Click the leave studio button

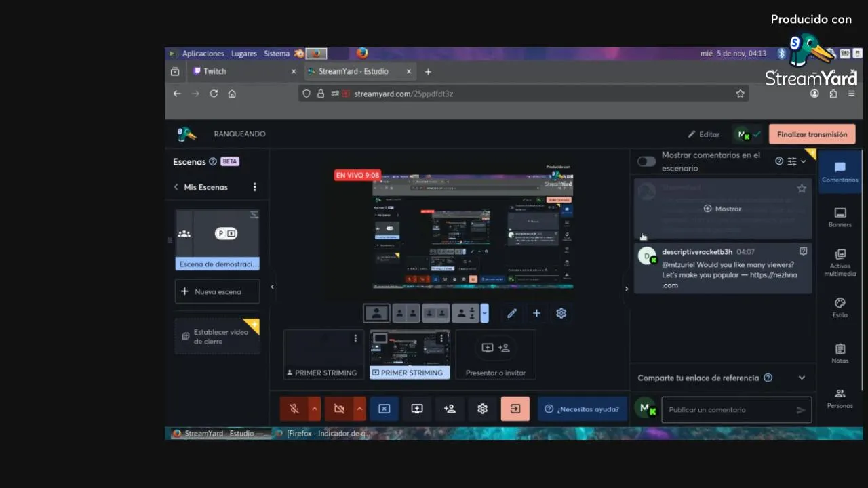[x=515, y=409]
